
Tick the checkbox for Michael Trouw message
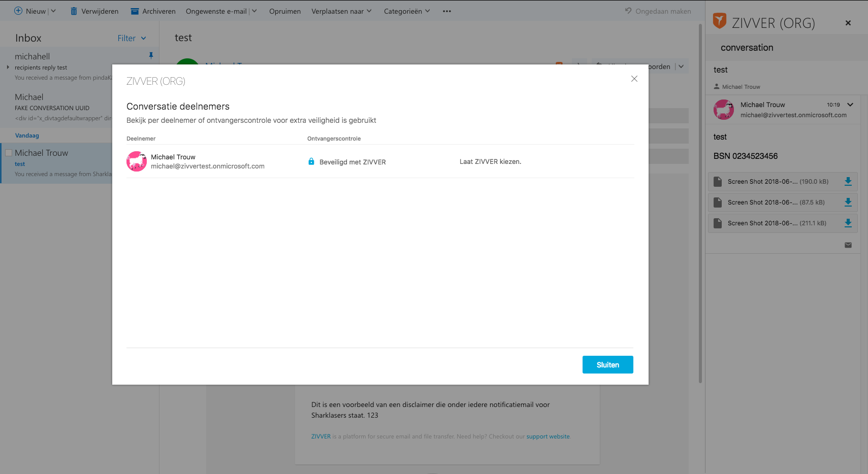pyautogui.click(x=9, y=153)
